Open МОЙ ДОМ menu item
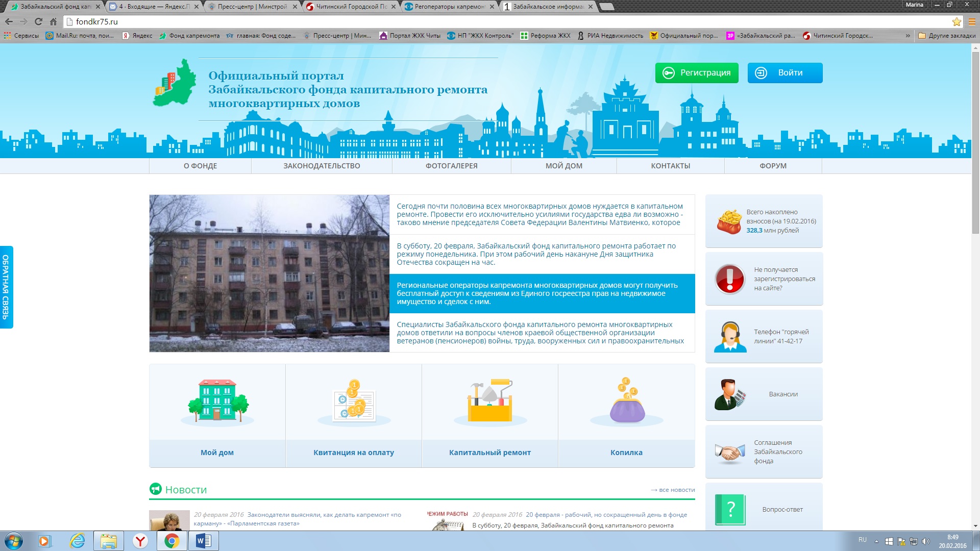This screenshot has width=980, height=551. click(564, 166)
